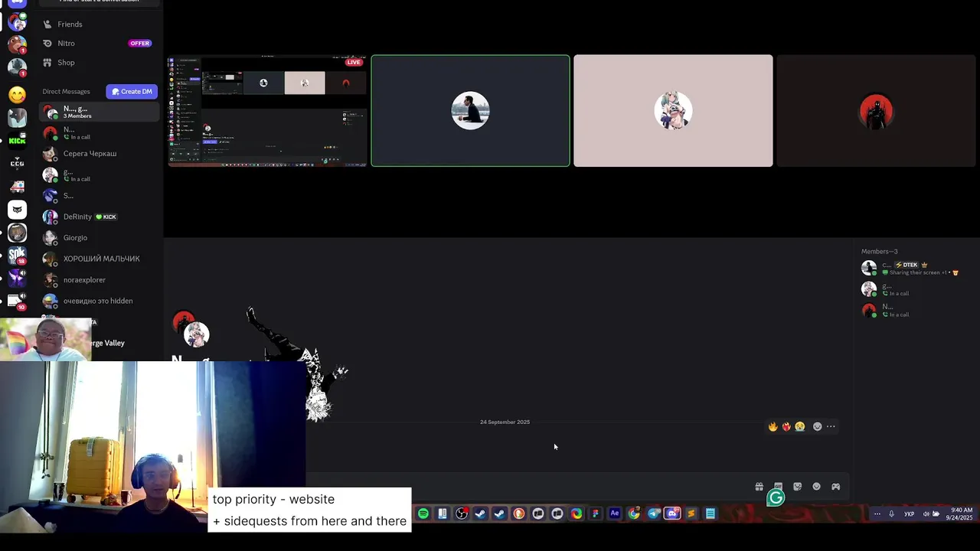Open the emoji picker in chat bar

pos(816,487)
